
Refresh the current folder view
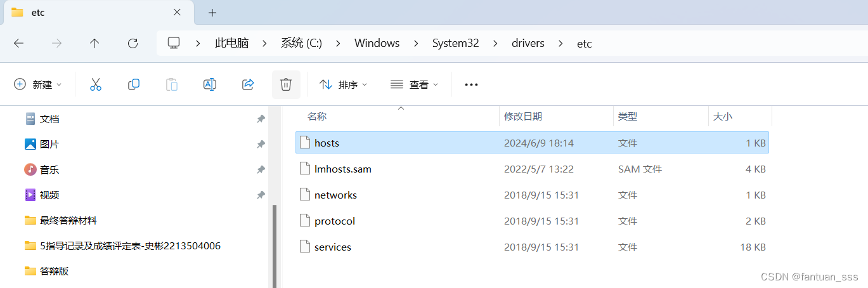click(x=133, y=43)
